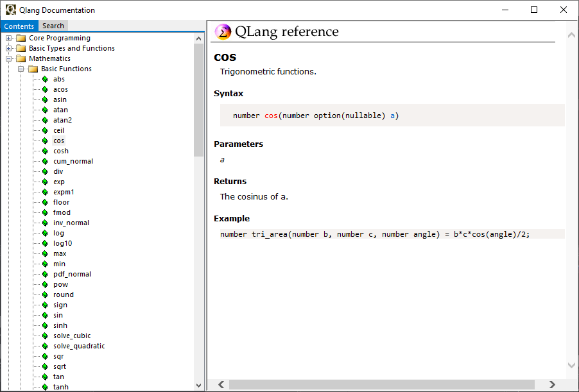The image size is (579, 392).
Task: Click the green diamond icon beside sinh
Action: 45,325
